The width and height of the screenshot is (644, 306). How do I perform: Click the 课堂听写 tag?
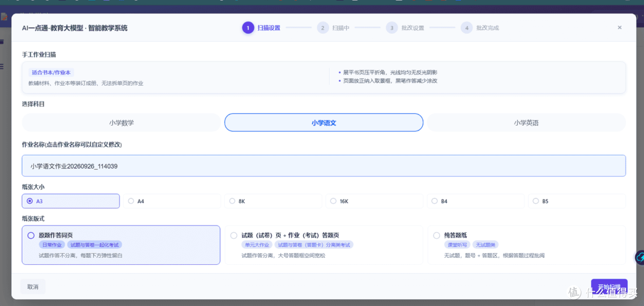point(457,245)
